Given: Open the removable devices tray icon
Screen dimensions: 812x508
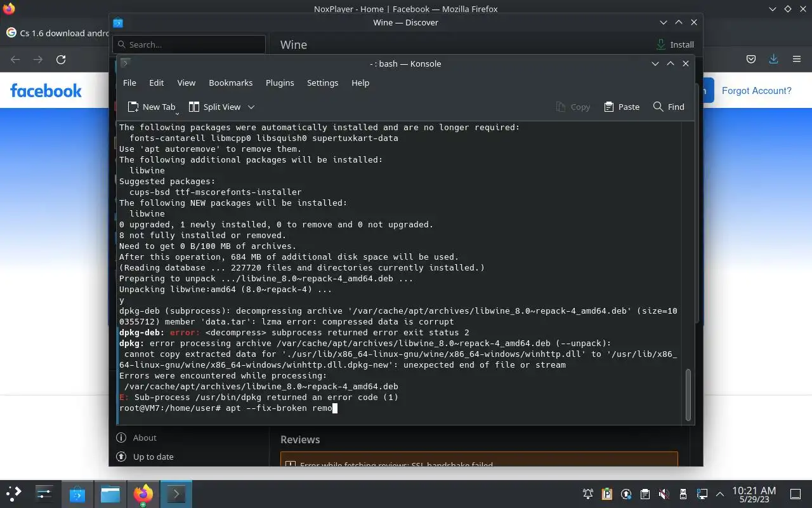Looking at the screenshot, I should click(x=683, y=494).
